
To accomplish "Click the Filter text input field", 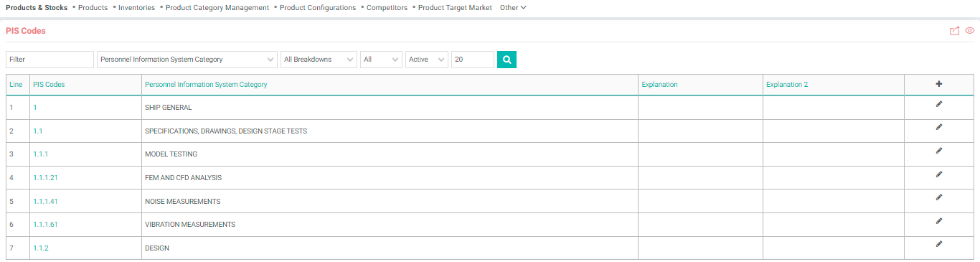I will coord(50,60).
